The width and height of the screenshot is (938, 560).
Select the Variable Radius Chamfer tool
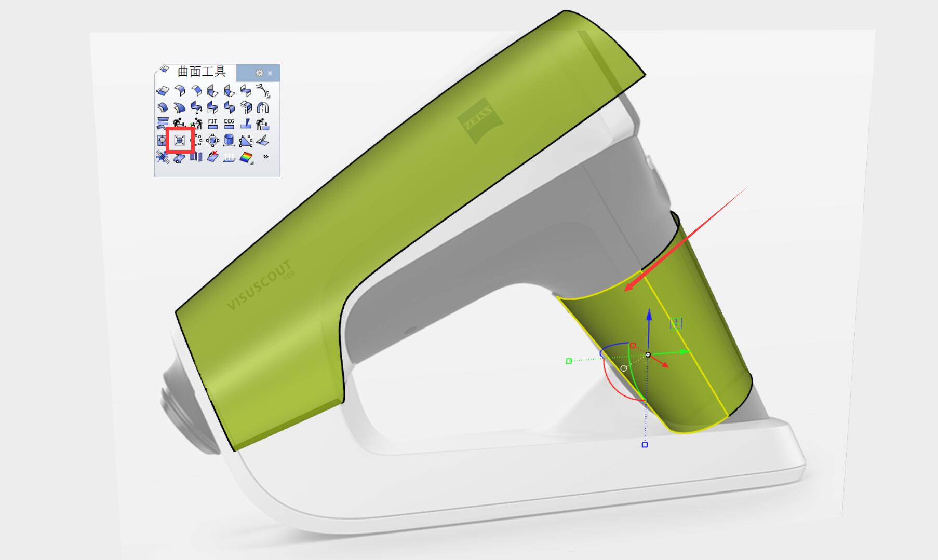(229, 91)
